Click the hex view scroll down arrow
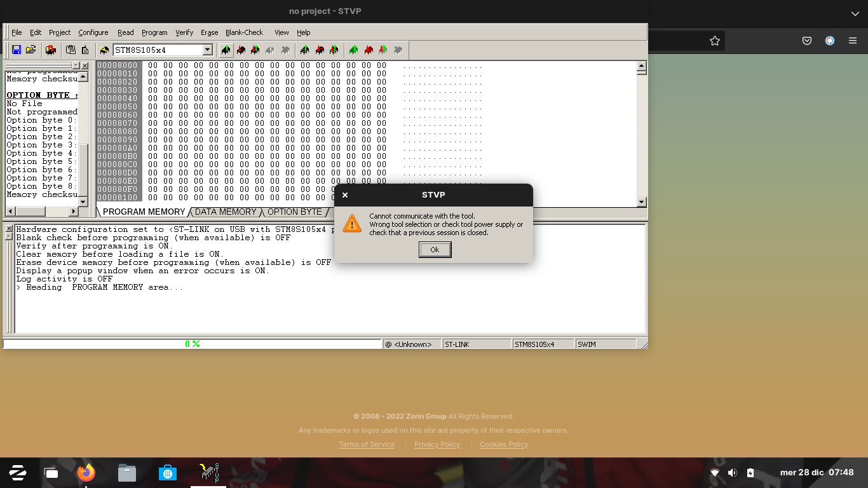 (x=641, y=202)
